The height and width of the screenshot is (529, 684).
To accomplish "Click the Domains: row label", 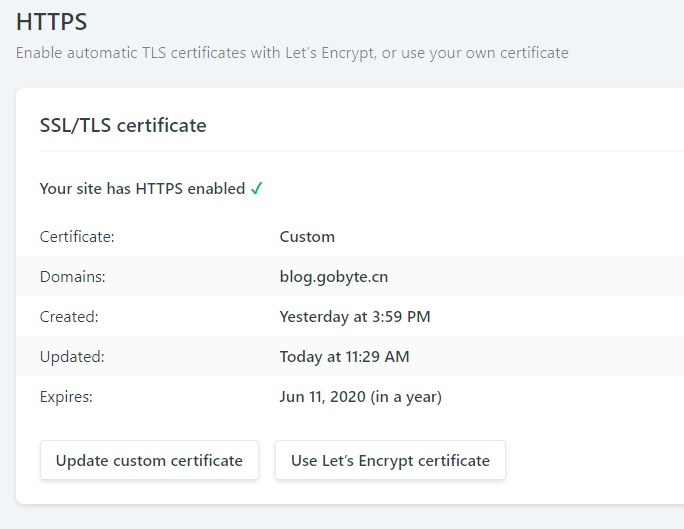I will point(72,276).
